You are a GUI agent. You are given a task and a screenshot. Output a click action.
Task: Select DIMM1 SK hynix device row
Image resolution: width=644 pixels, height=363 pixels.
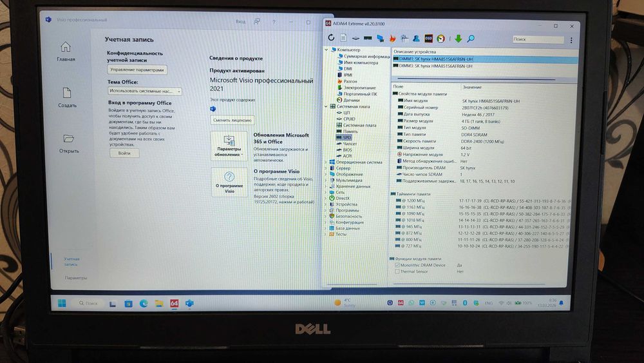485,59
